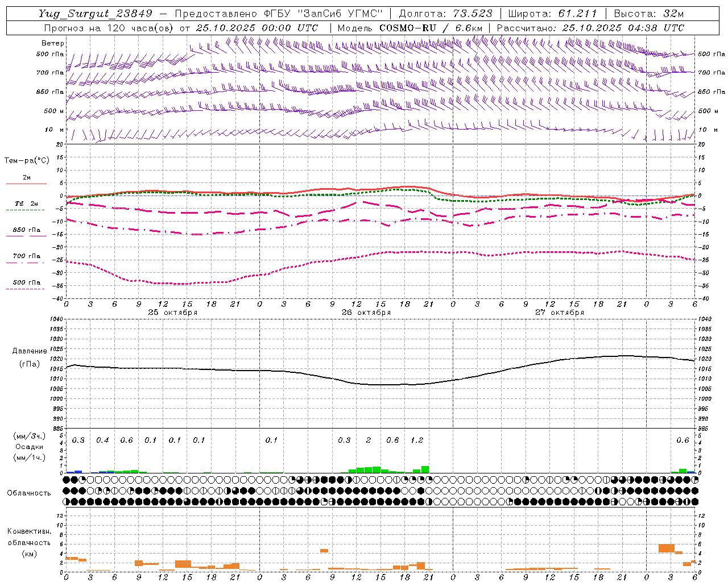The height and width of the screenshot is (582, 728).
Task: Click the 0.4 three-hour precipitation value
Action: click(102, 440)
